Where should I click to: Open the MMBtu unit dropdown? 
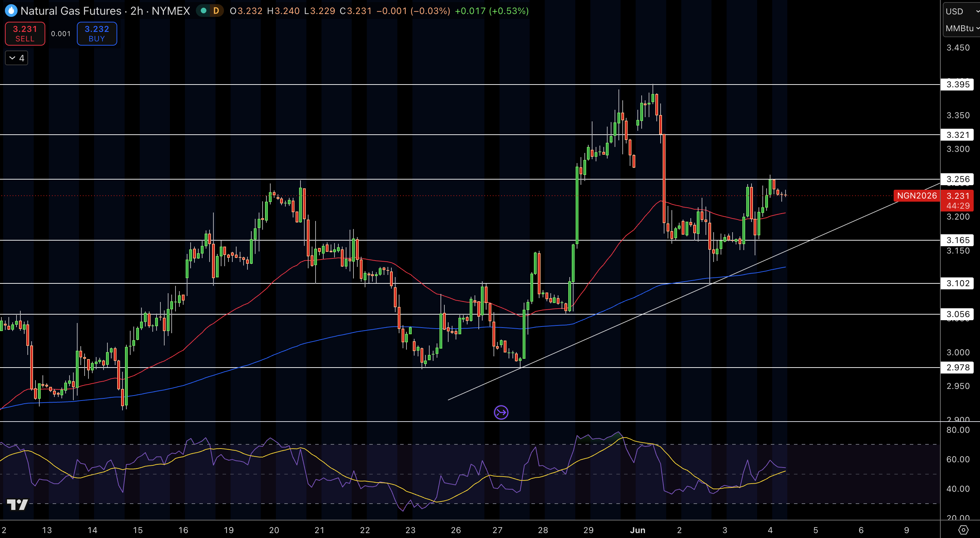(x=962, y=28)
